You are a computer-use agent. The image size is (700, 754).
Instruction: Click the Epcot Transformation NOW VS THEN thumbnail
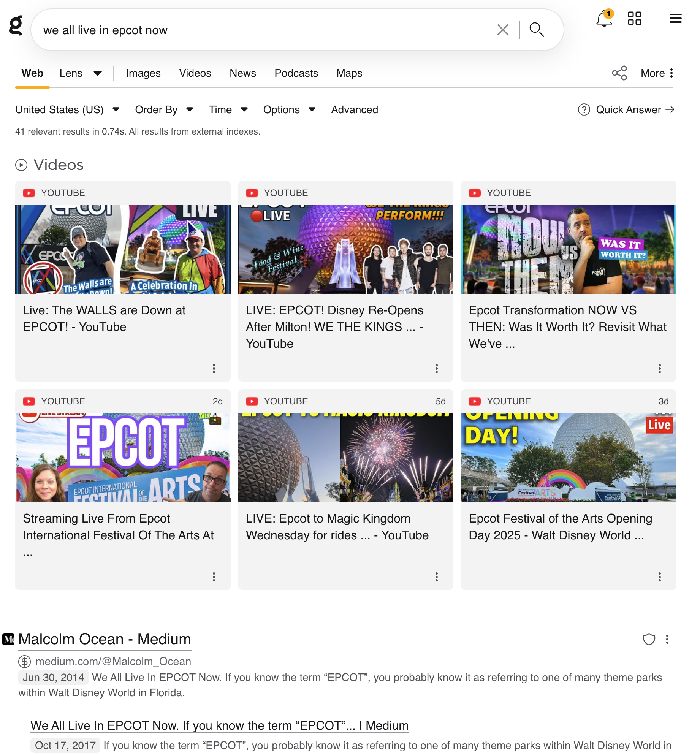click(x=568, y=250)
